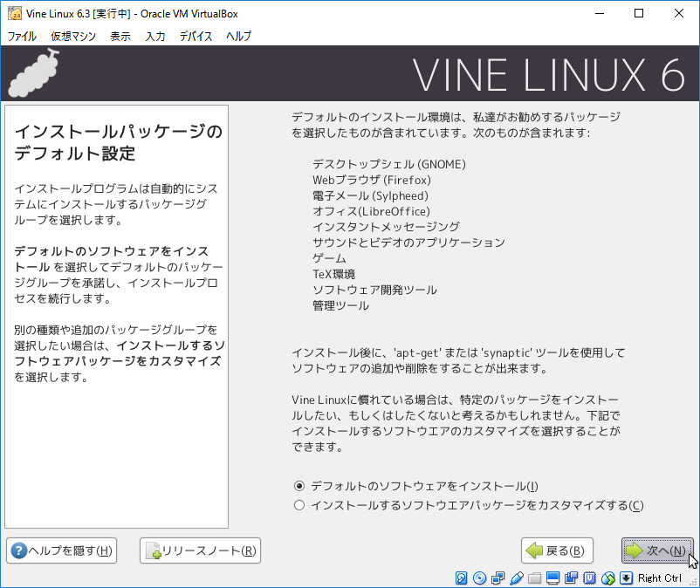The image size is (700, 588).
Task: Select the default software install option
Action: 299,486
